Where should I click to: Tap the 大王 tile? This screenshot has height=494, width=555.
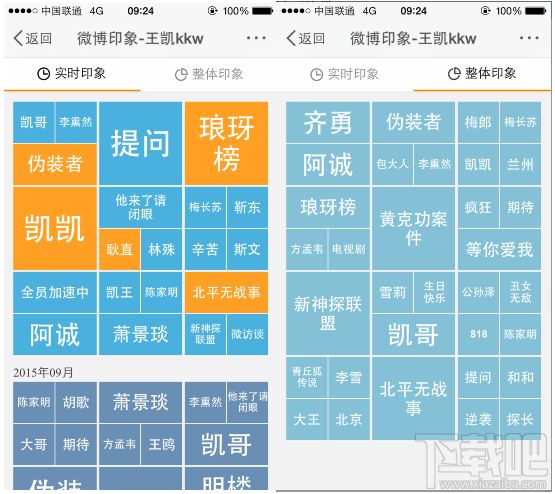(x=307, y=420)
